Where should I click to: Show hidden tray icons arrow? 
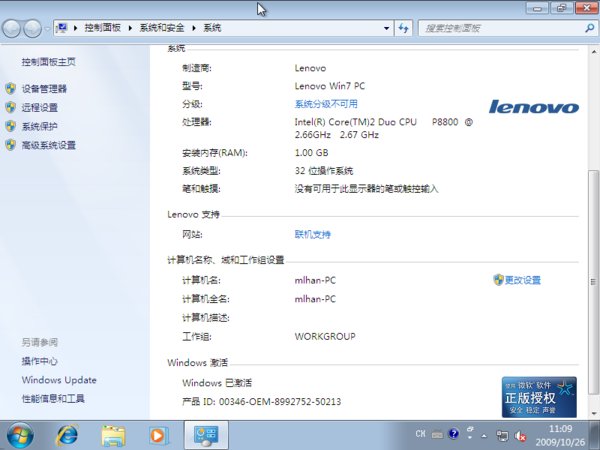[484, 435]
